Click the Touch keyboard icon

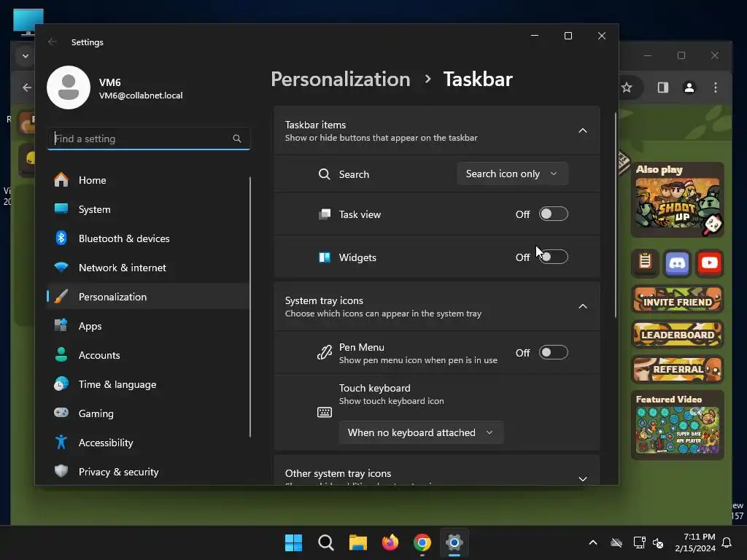(x=325, y=412)
